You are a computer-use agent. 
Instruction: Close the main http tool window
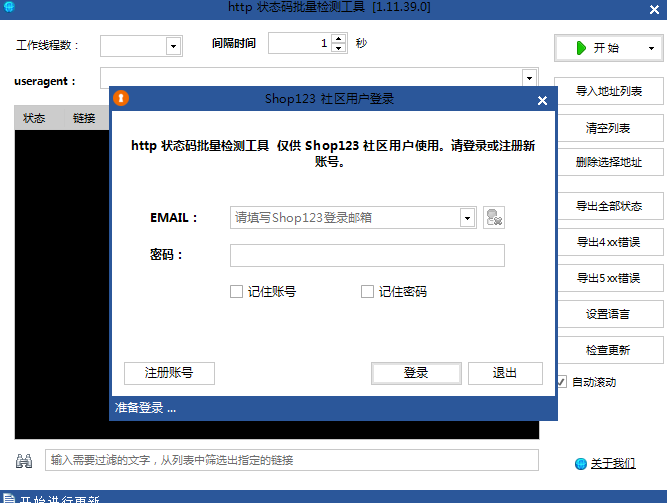(654, 9)
